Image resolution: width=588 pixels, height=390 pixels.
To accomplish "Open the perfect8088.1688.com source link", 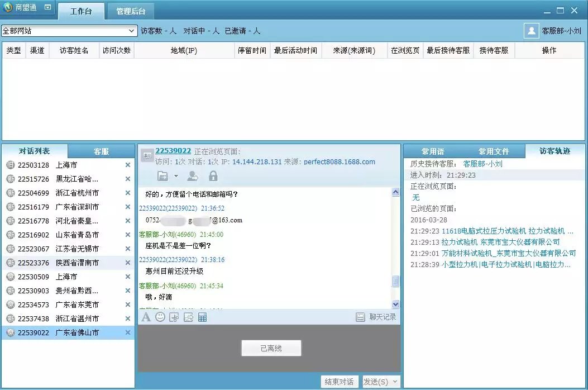I will (340, 162).
